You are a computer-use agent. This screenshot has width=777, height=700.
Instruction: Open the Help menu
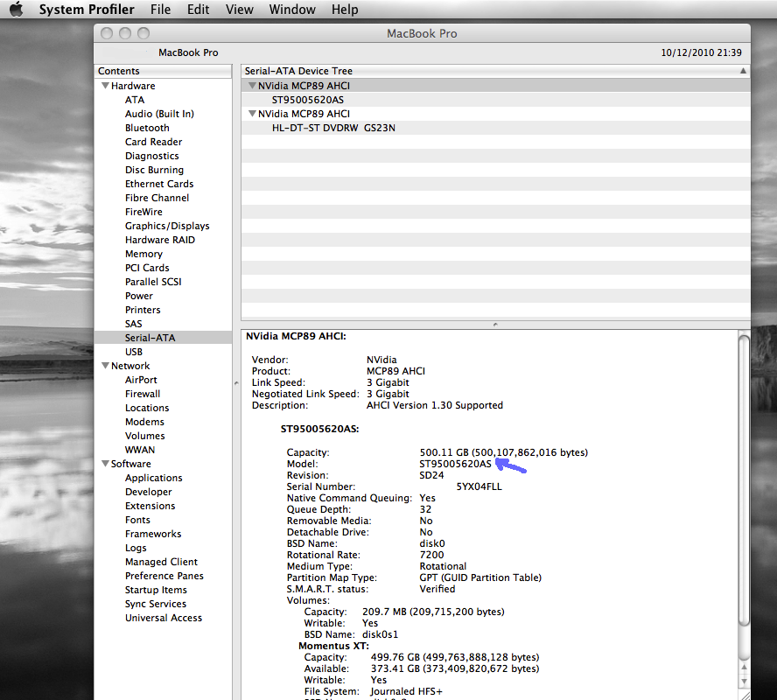(x=345, y=10)
